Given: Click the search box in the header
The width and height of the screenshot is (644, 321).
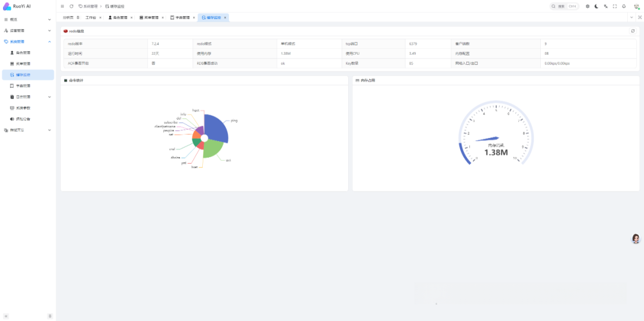Looking at the screenshot, I should point(564,6).
